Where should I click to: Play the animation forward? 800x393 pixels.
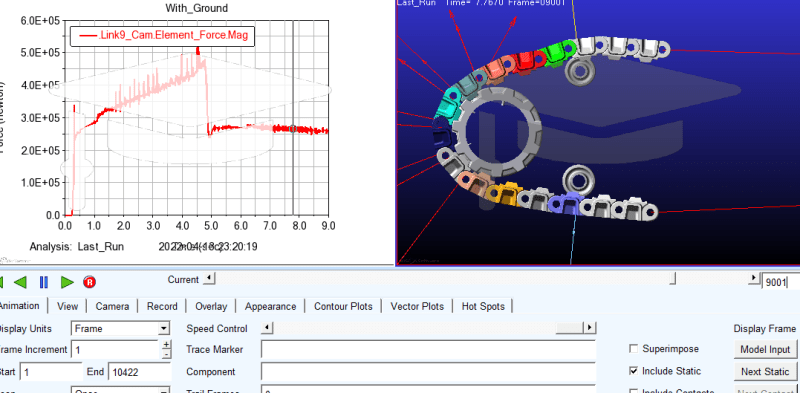coord(67,282)
